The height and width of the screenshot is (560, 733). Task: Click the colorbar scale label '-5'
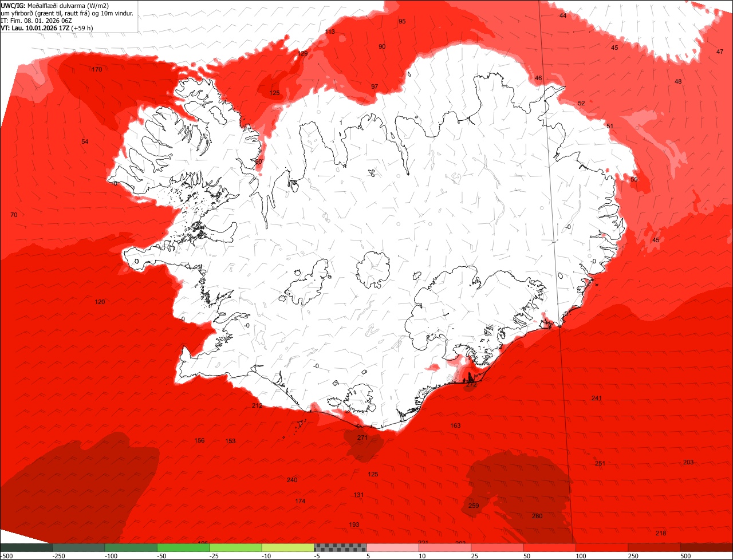[318, 556]
